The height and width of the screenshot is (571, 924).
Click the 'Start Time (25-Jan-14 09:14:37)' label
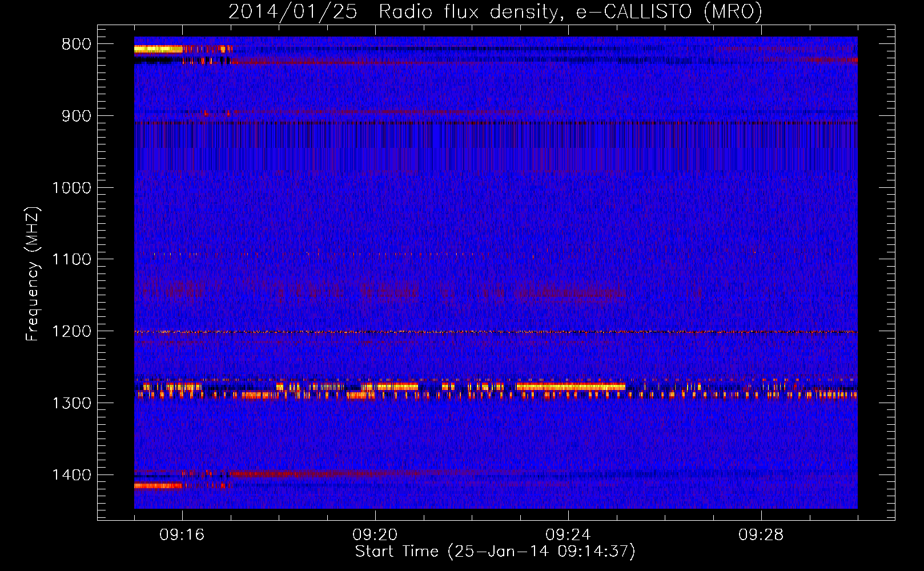[495, 552]
